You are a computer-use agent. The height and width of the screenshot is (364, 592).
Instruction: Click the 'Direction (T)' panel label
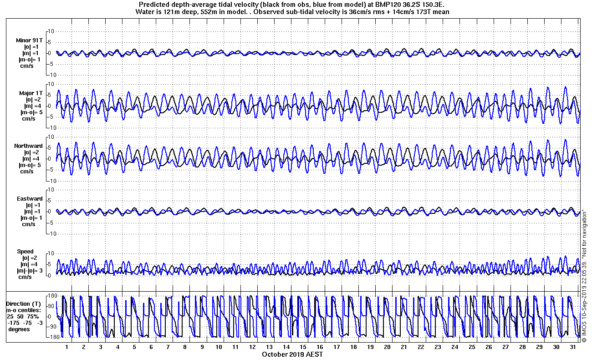point(23,303)
